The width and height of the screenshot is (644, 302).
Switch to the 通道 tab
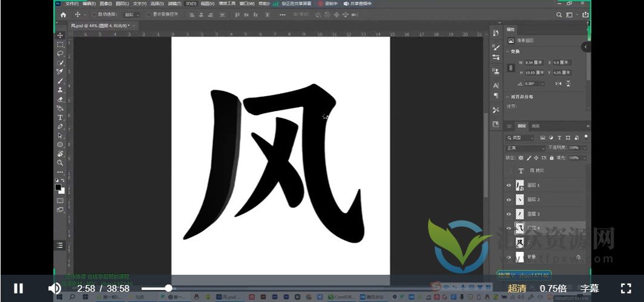(536, 126)
